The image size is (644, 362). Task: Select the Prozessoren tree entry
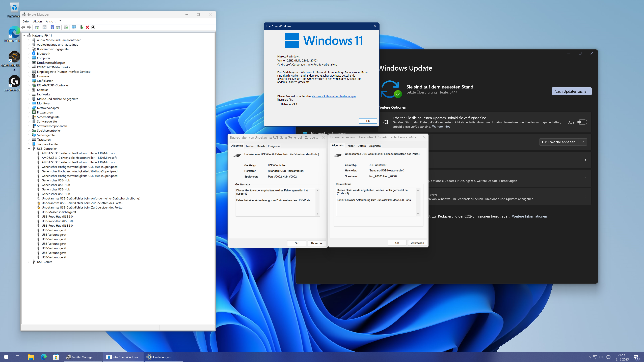[45, 112]
